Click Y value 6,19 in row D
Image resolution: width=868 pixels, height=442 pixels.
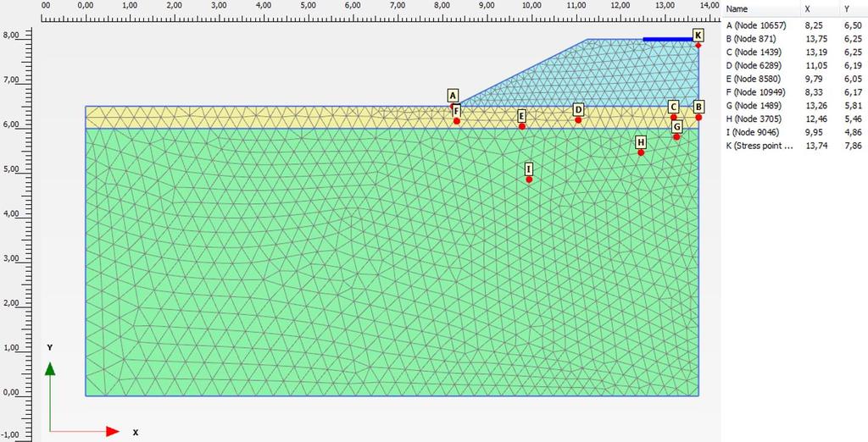[x=852, y=65]
